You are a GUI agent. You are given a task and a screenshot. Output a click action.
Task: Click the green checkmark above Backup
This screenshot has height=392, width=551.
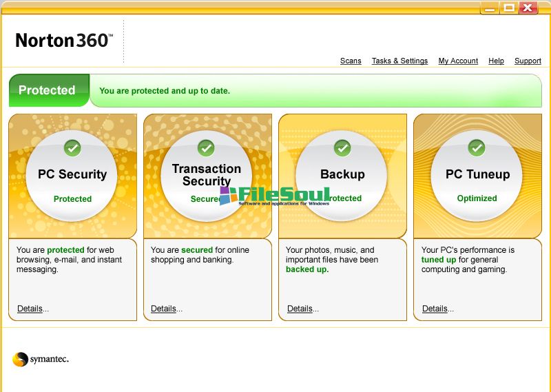(x=342, y=147)
